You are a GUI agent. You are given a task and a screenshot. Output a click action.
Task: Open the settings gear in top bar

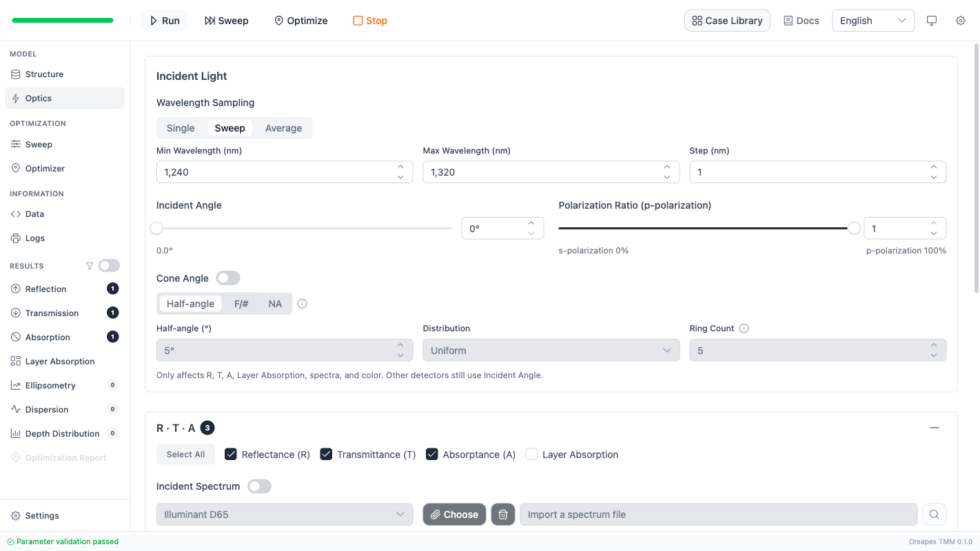(960, 21)
